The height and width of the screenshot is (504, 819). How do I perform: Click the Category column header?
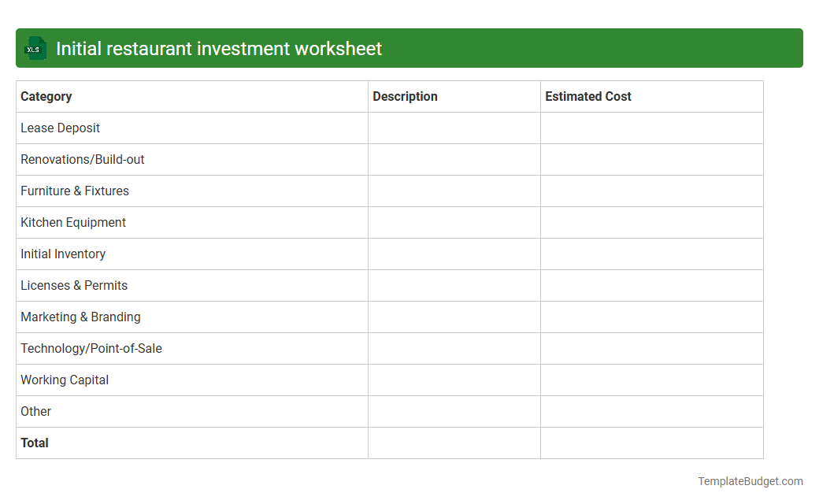coord(46,96)
